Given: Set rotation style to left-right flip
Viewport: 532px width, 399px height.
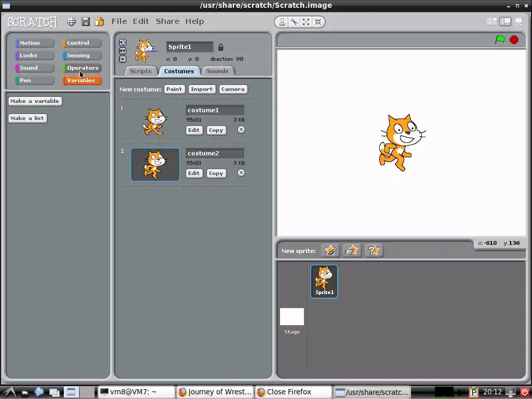Looking at the screenshot, I should coord(123,51).
